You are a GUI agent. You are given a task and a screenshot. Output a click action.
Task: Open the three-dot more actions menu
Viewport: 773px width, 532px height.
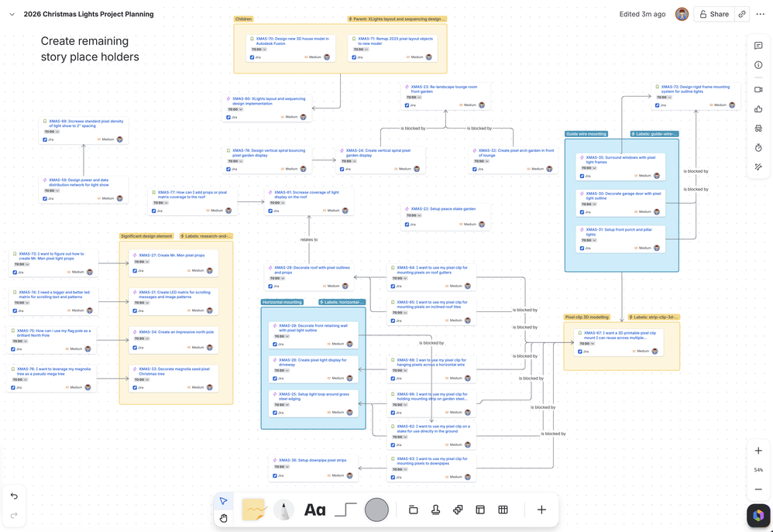point(760,14)
